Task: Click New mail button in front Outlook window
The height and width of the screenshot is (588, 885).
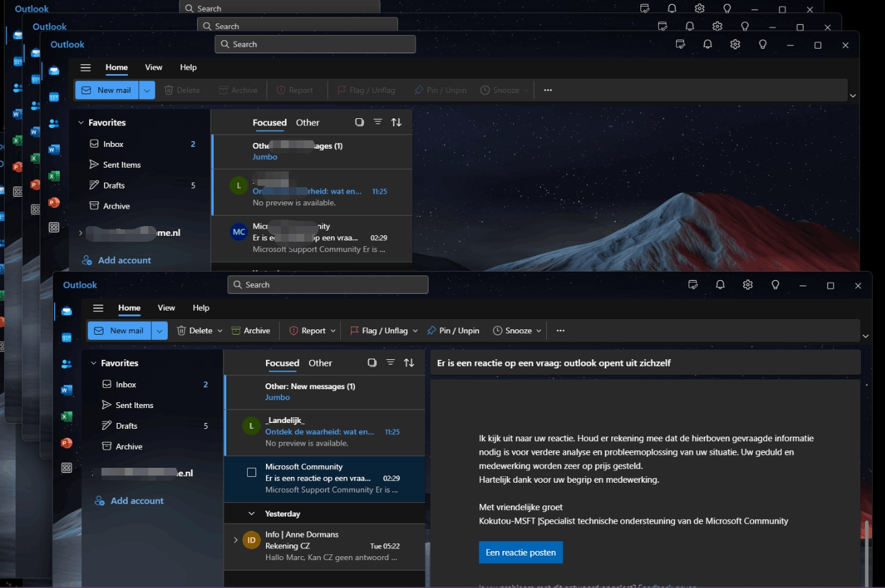Action: (x=120, y=331)
